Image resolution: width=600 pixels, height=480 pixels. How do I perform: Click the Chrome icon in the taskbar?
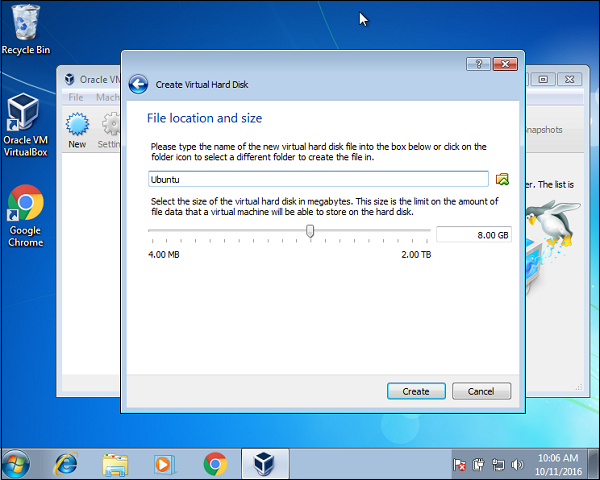coord(215,464)
